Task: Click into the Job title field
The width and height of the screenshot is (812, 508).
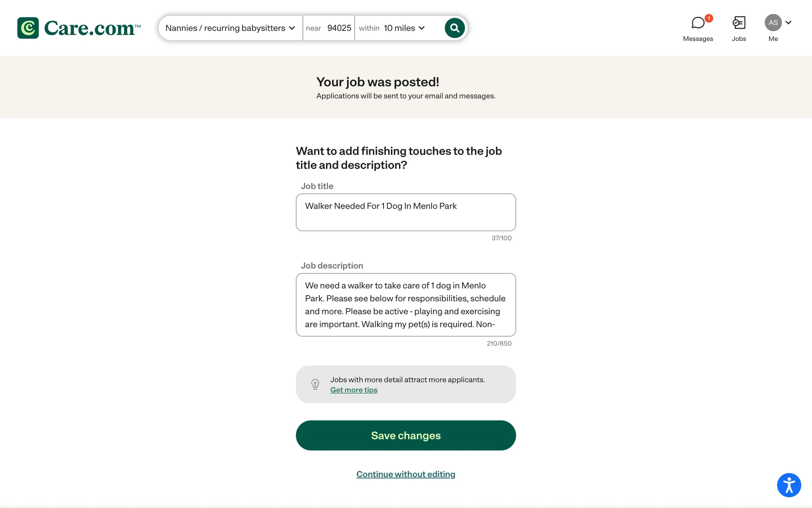Action: point(406,212)
